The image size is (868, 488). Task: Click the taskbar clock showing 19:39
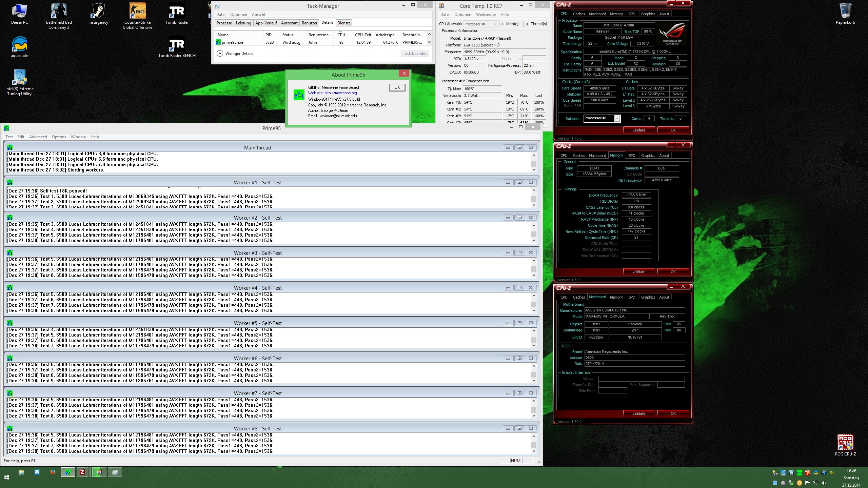(x=851, y=470)
